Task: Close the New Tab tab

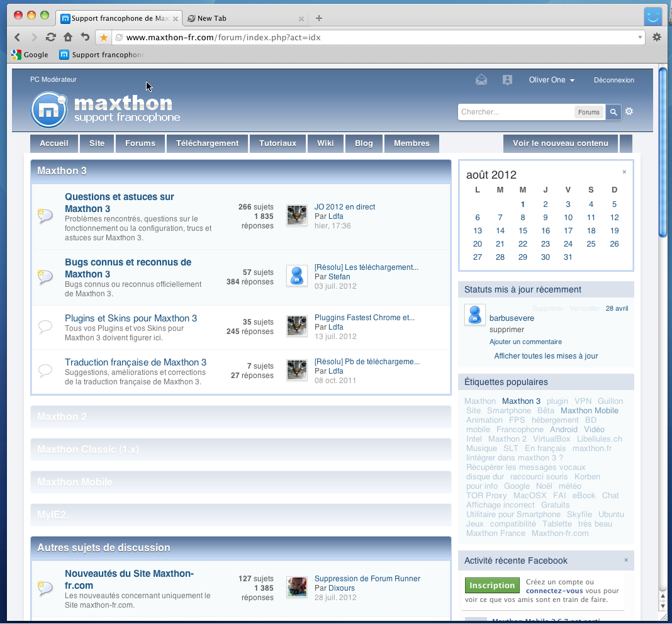Action: 301,19
